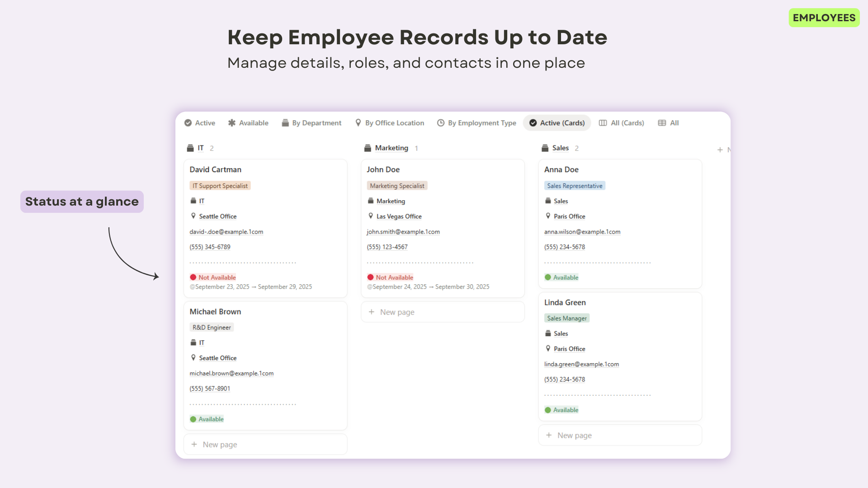Viewport: 868px width, 488px height.
Task: Click location pin icon of By Office Location
Action: [x=358, y=123]
